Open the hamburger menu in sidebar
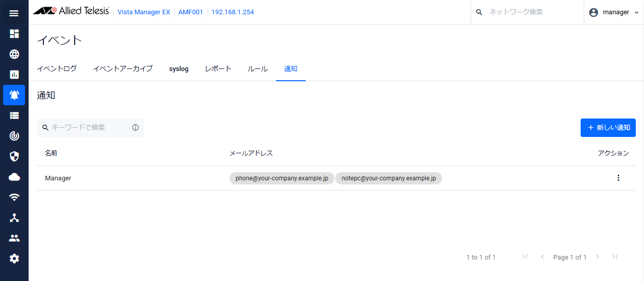This screenshot has width=644, height=281. pos(14,13)
